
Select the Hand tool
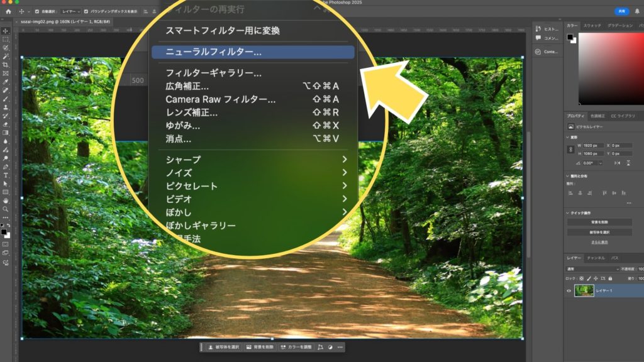click(x=5, y=200)
